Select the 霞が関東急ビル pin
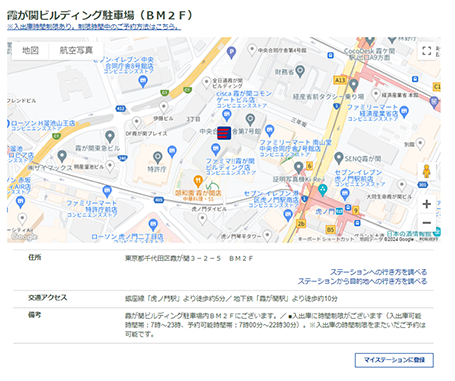The width and height of the screenshot is (455, 381). coord(110,136)
